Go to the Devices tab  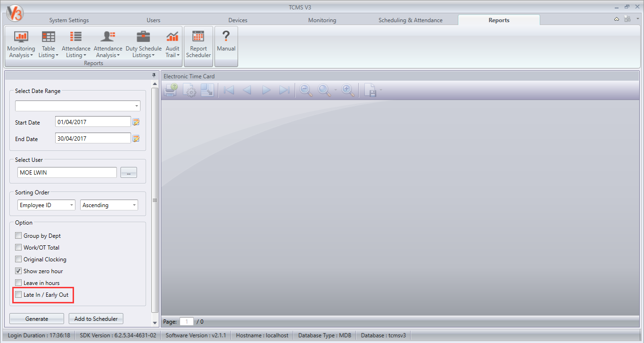click(238, 20)
